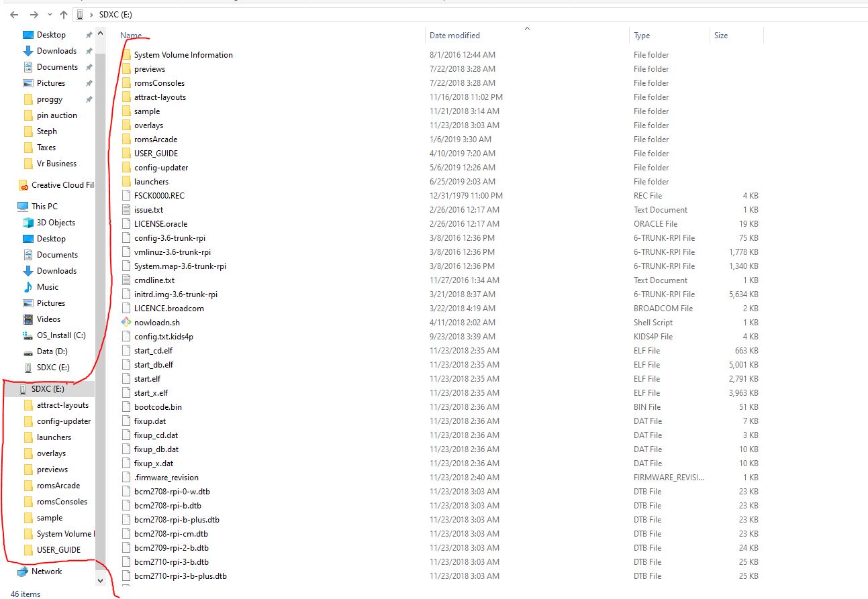Sort files by Name column header
Image resolution: width=868 pixels, height=599 pixels.
pos(131,36)
